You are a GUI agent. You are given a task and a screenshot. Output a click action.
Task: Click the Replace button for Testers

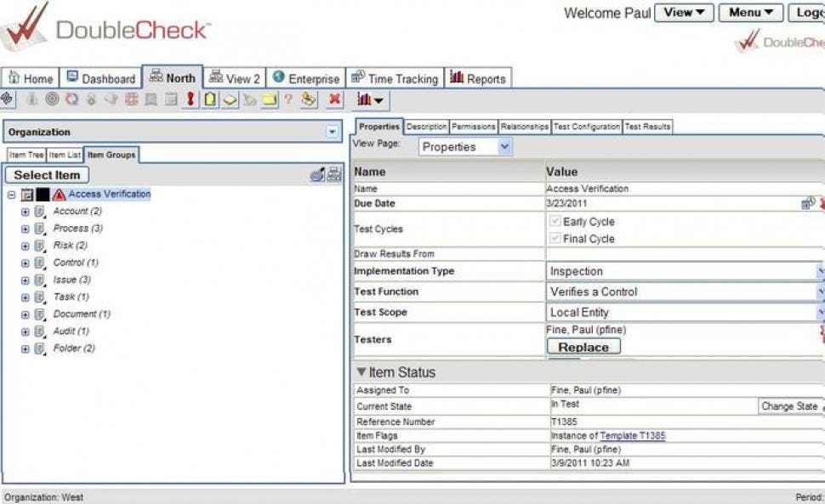(583, 346)
